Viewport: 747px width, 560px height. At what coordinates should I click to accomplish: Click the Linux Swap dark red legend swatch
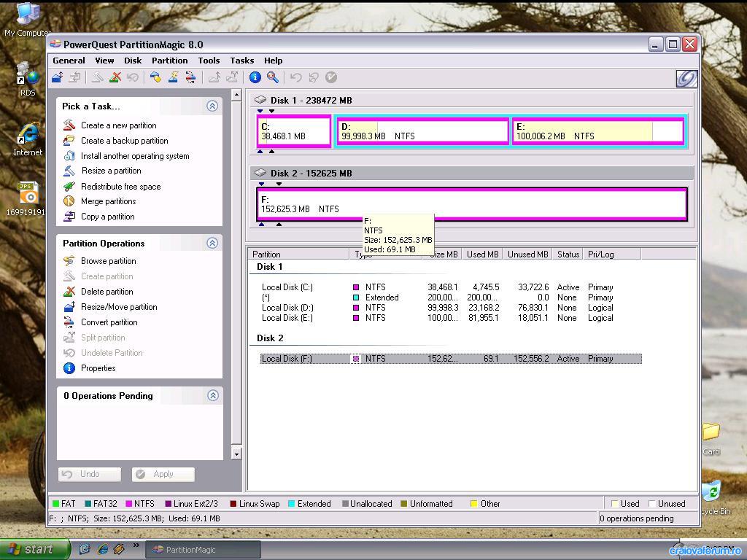(233, 503)
